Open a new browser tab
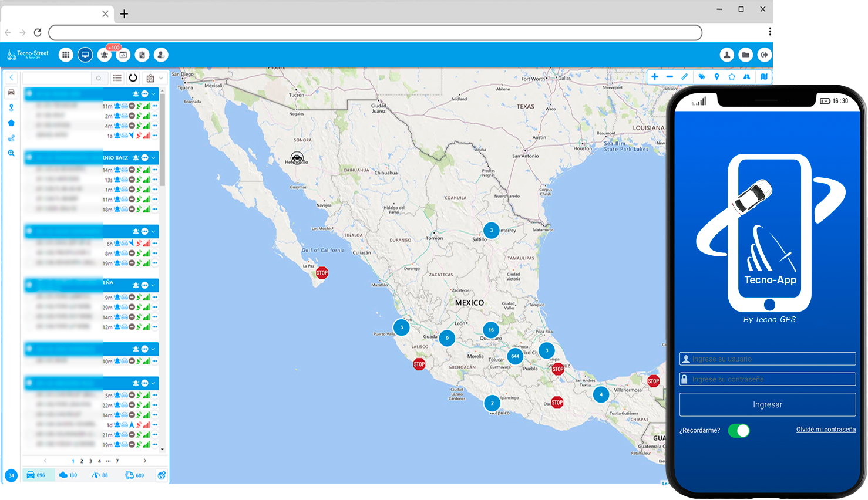This screenshot has width=868, height=500. pos(124,14)
